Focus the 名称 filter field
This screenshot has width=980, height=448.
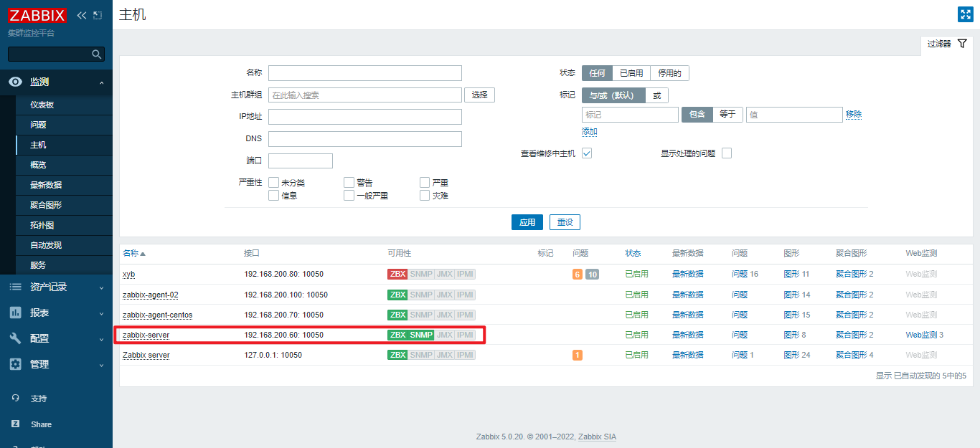pyautogui.click(x=365, y=73)
